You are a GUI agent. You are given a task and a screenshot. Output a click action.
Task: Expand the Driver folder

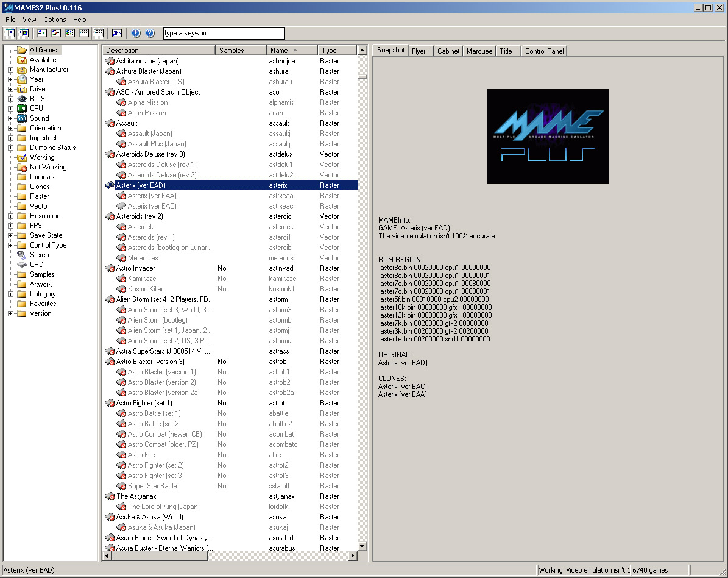tap(11, 89)
